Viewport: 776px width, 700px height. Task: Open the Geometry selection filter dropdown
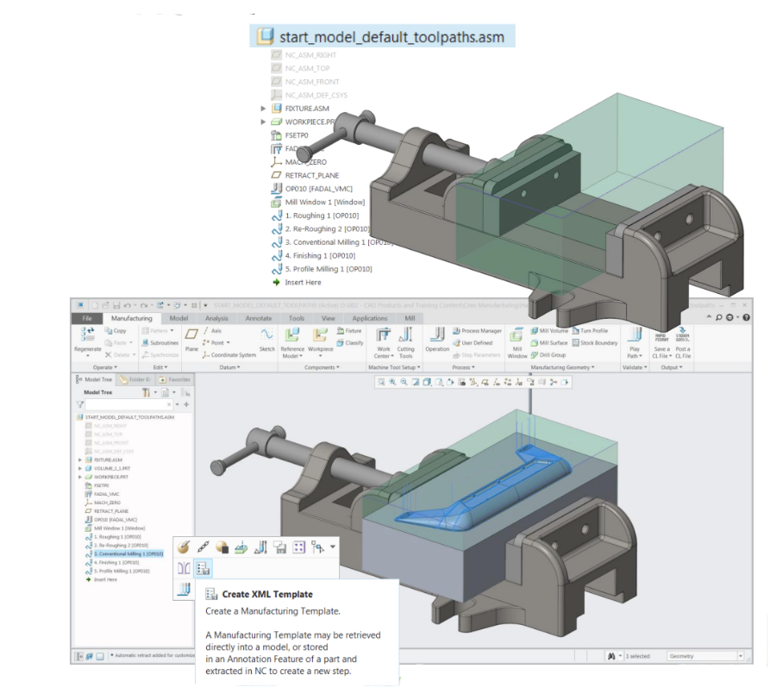741,656
